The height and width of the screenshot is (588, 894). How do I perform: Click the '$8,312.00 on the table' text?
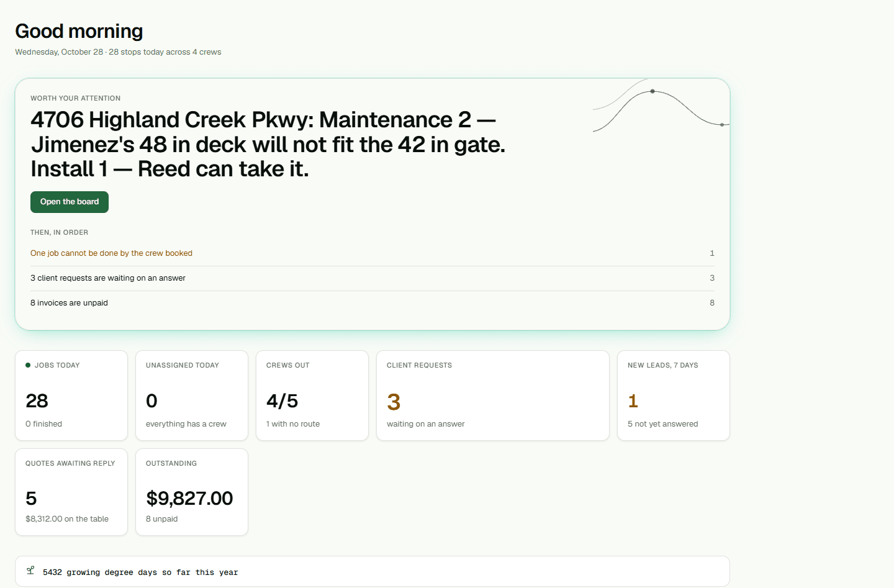tap(67, 519)
